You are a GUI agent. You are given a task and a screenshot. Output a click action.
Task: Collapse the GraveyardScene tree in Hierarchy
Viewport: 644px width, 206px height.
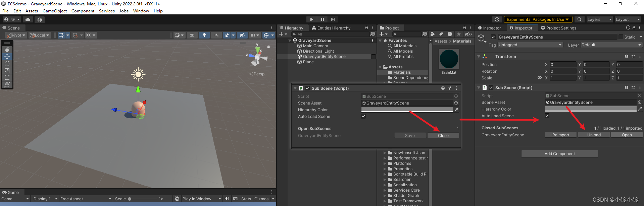(290, 41)
